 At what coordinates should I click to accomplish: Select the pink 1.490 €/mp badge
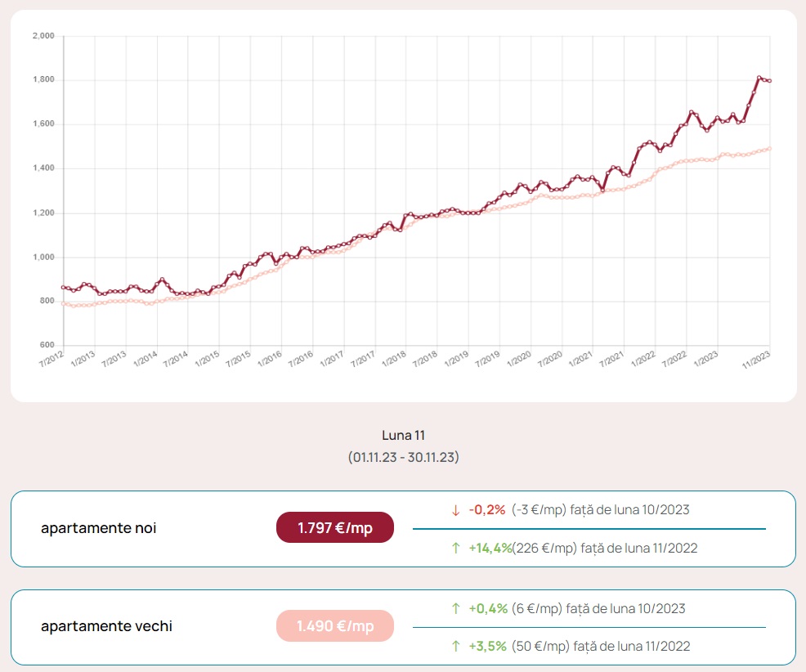point(335,626)
